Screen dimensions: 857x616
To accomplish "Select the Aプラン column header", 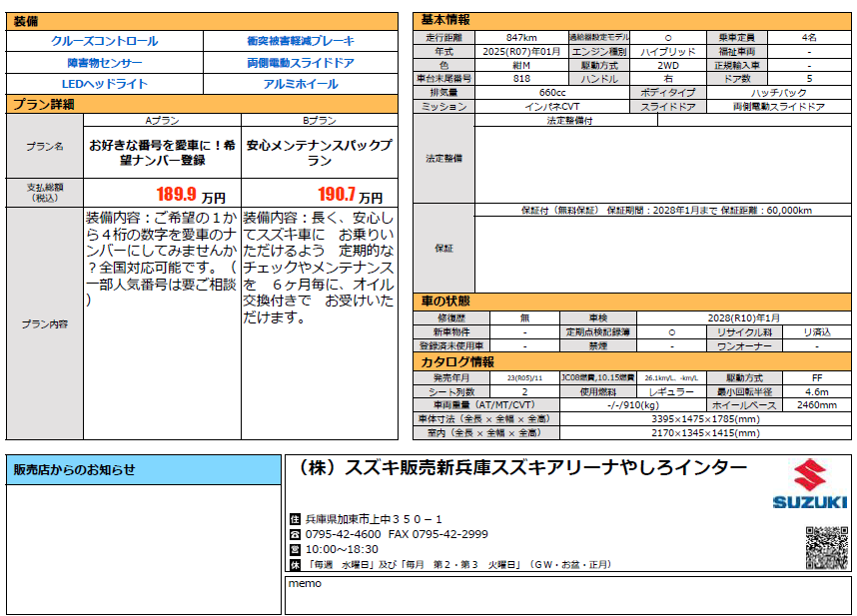I will click(162, 120).
